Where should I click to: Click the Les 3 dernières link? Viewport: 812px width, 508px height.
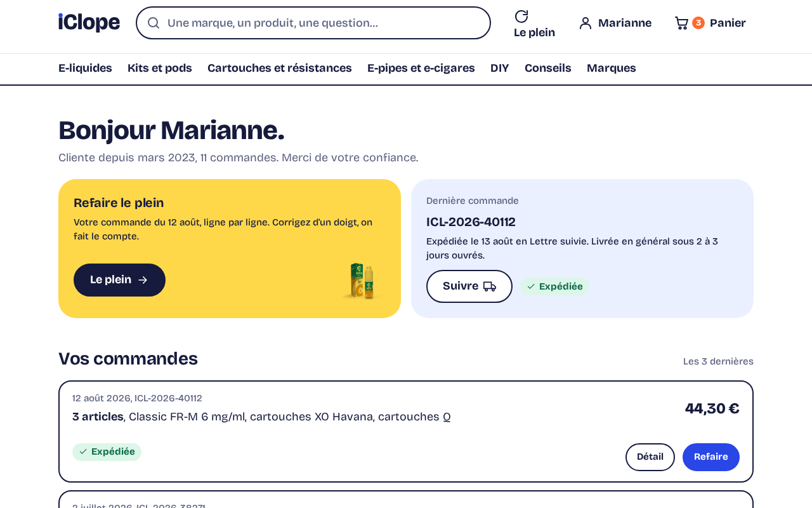click(718, 361)
